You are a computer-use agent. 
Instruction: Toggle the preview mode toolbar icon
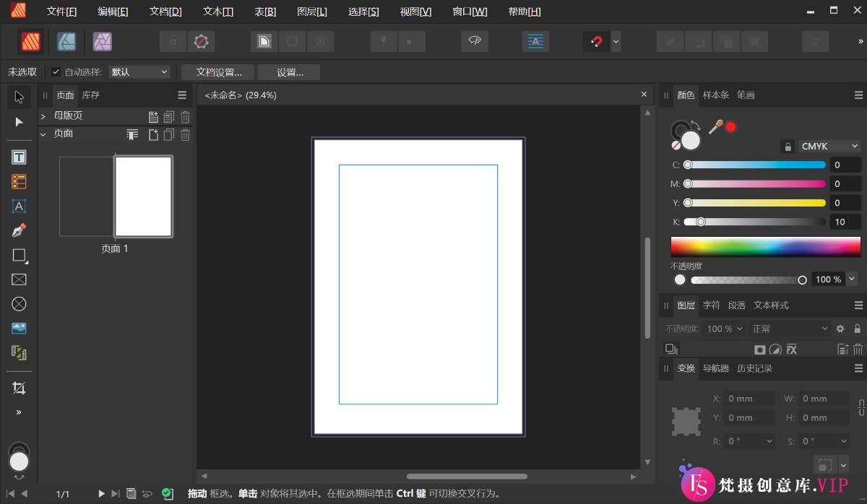click(x=475, y=42)
